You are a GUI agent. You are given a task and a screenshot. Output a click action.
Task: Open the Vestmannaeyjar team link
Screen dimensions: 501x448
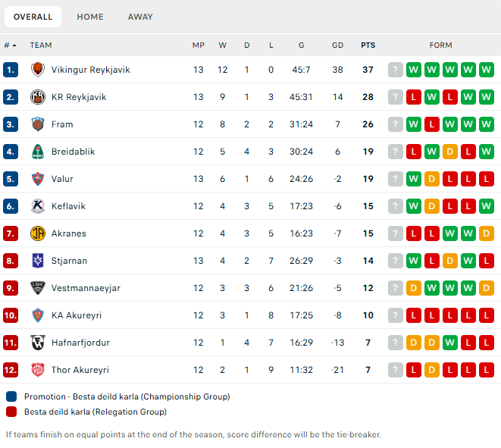click(x=86, y=288)
